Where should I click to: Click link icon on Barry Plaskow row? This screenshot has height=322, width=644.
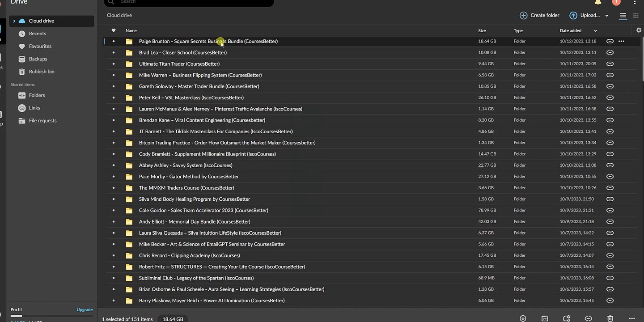click(610, 301)
